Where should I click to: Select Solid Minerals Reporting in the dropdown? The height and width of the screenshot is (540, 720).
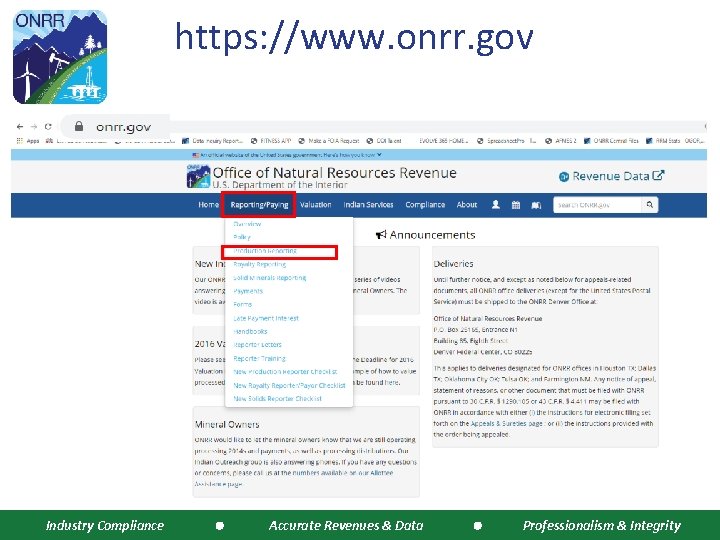point(270,278)
